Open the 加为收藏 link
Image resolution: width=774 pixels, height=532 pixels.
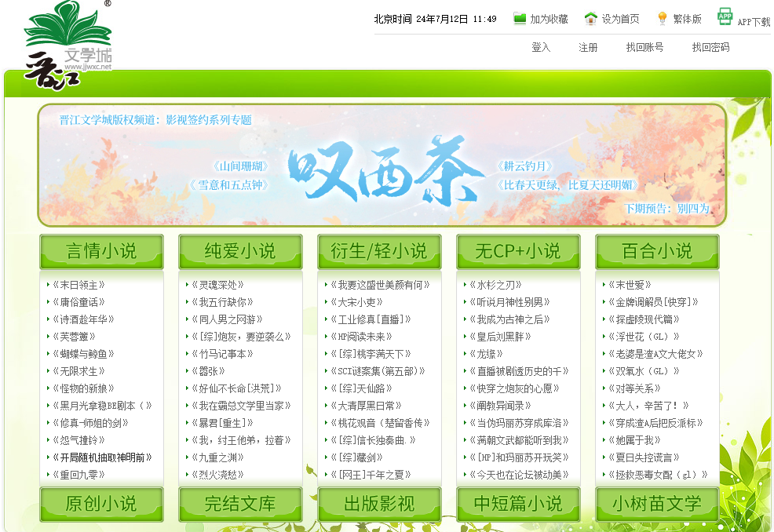[x=549, y=20]
